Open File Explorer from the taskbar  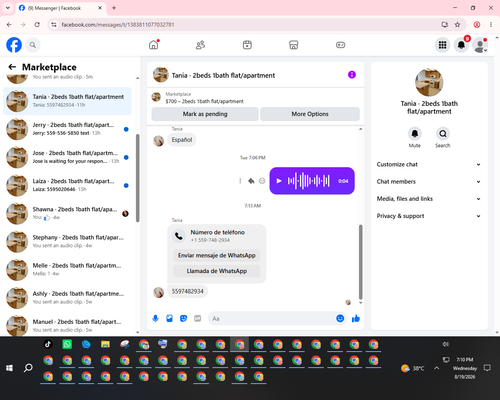click(x=105, y=344)
